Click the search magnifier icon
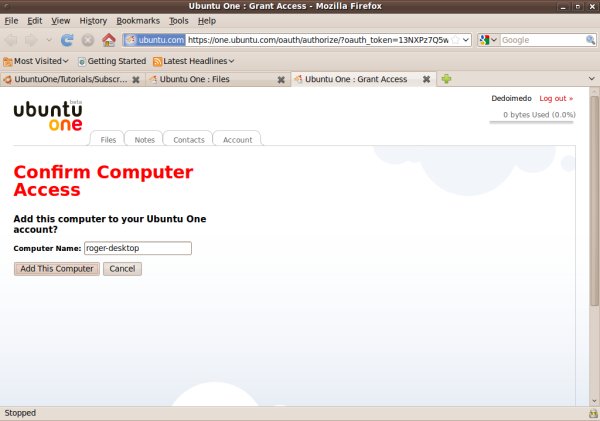The height and width of the screenshot is (421, 600). point(590,39)
